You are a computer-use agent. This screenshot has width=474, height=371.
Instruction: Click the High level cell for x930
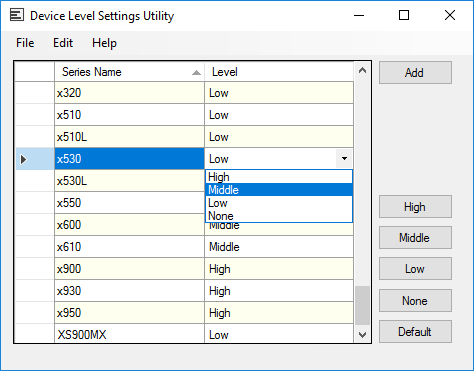(x=279, y=291)
